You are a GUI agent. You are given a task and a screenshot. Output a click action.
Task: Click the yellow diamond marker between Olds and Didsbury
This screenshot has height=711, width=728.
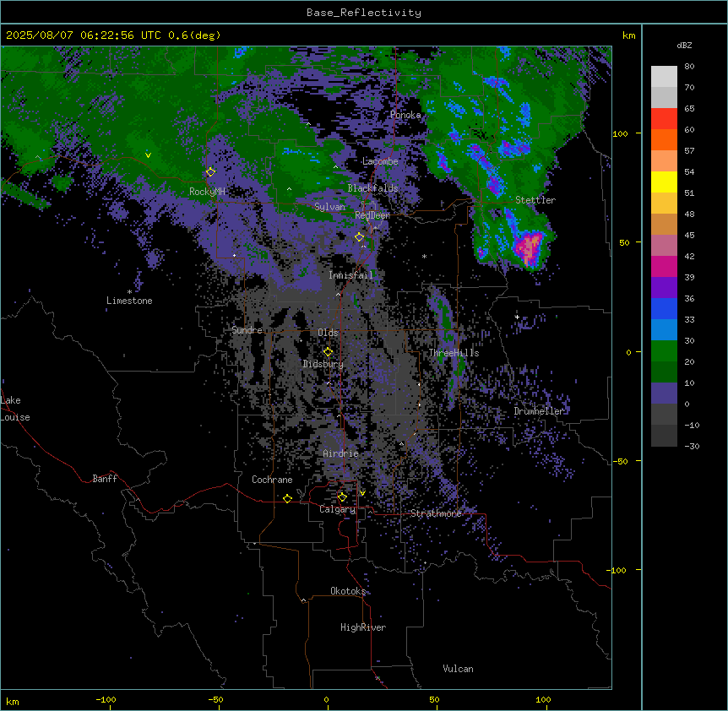click(328, 351)
